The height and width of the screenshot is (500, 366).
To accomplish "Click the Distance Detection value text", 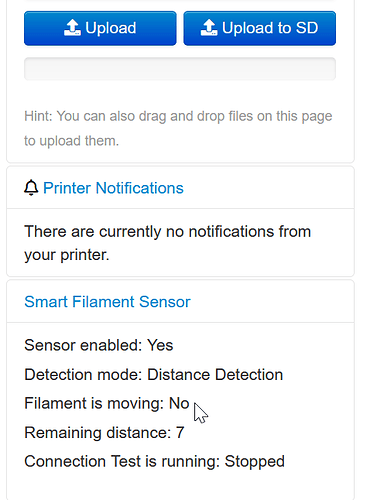I will [x=215, y=375].
